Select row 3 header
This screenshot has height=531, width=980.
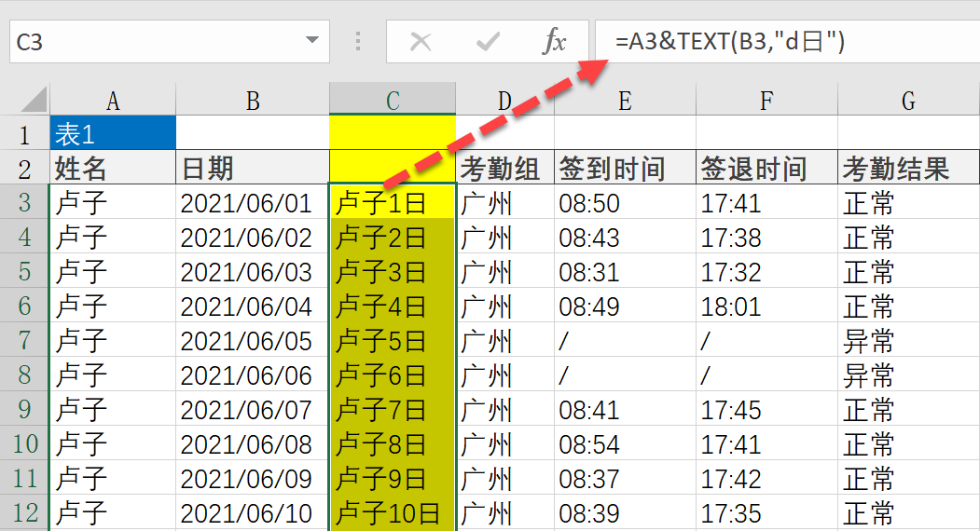24,202
